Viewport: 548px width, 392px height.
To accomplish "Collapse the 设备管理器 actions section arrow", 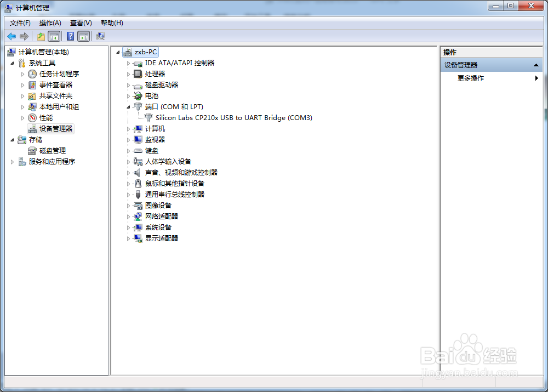I will 536,65.
